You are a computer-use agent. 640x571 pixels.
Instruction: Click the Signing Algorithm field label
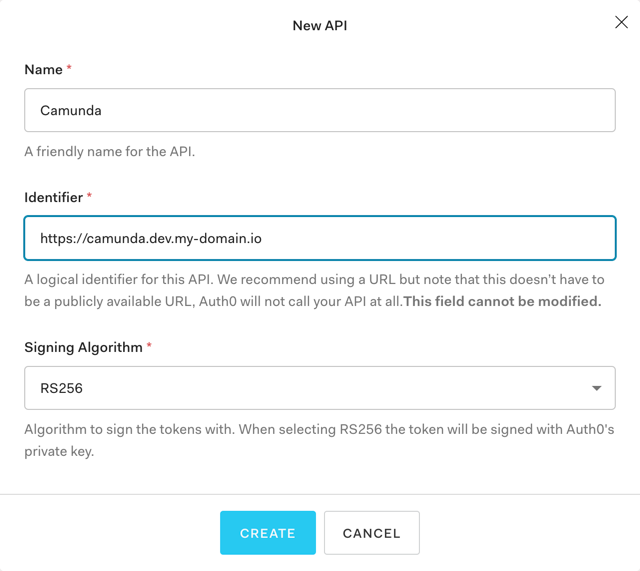(83, 347)
